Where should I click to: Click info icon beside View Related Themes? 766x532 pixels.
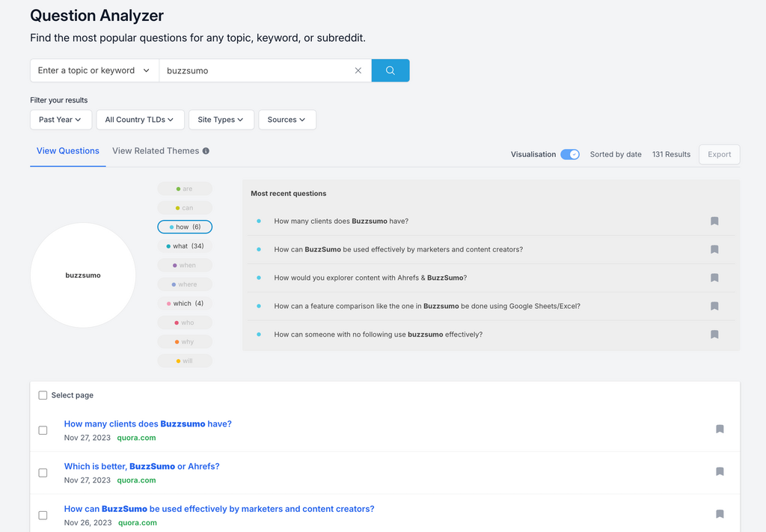206,151
